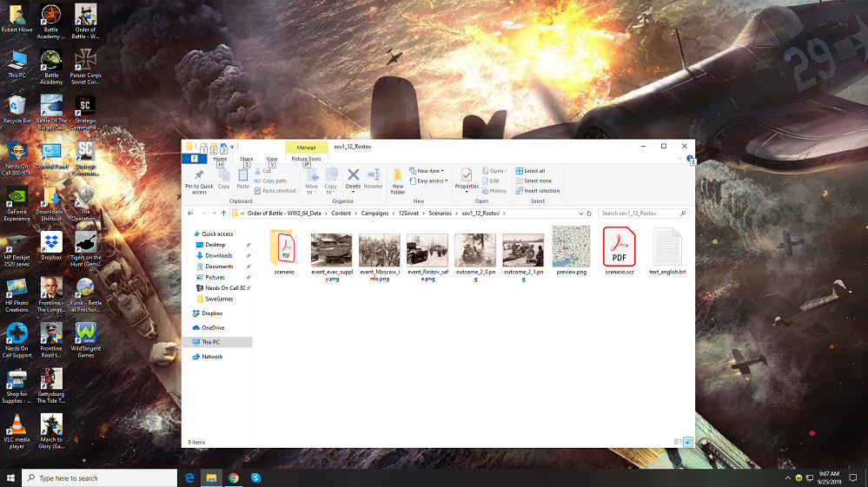Viewport: 868px width, 487px height.
Task: Switch to large icons view toggle
Action: tap(688, 442)
